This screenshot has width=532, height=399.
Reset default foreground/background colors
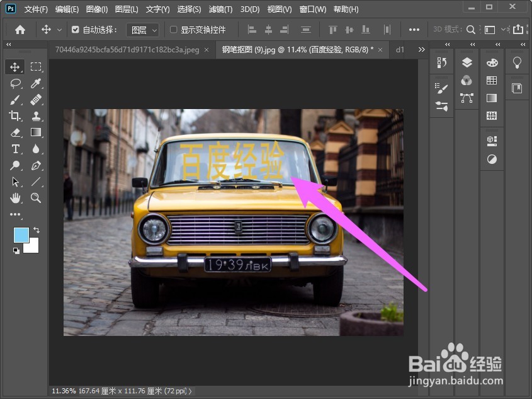tap(16, 251)
